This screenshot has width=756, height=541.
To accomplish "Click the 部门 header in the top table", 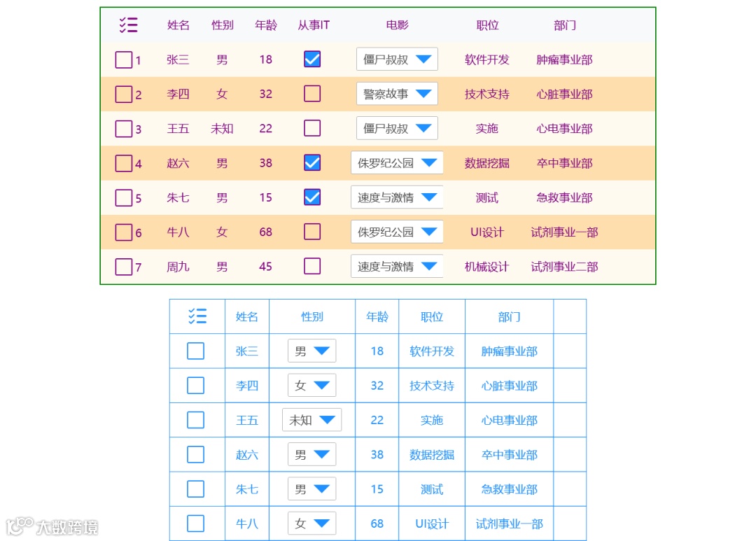I will coord(565,25).
